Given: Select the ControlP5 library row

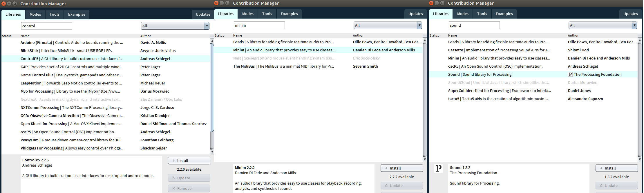Looking at the screenshot, I should (106, 59).
